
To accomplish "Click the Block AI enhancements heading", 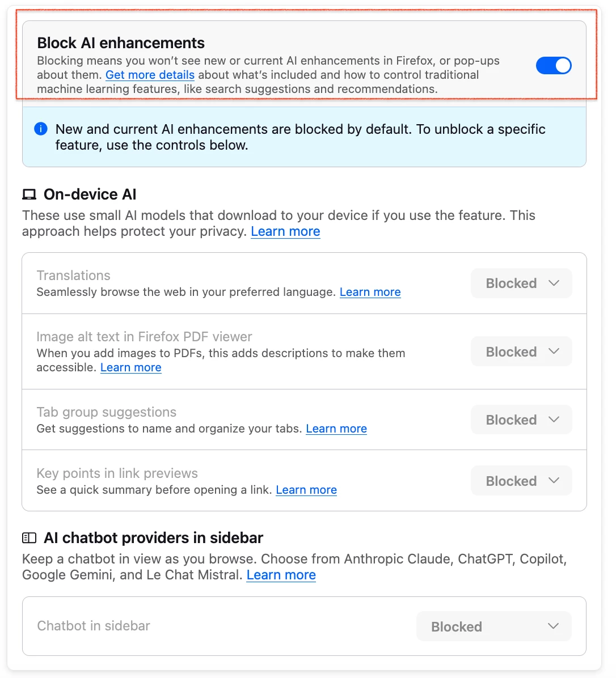I will (x=121, y=43).
